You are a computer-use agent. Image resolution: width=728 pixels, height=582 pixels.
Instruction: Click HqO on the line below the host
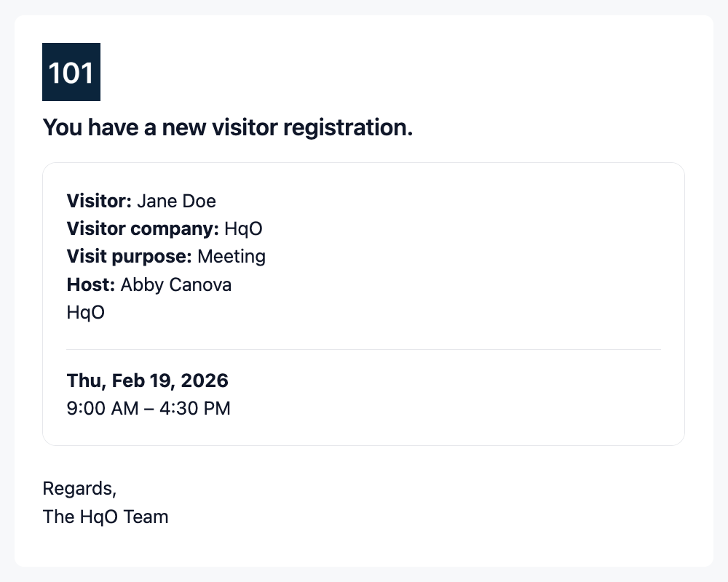pyautogui.click(x=86, y=312)
